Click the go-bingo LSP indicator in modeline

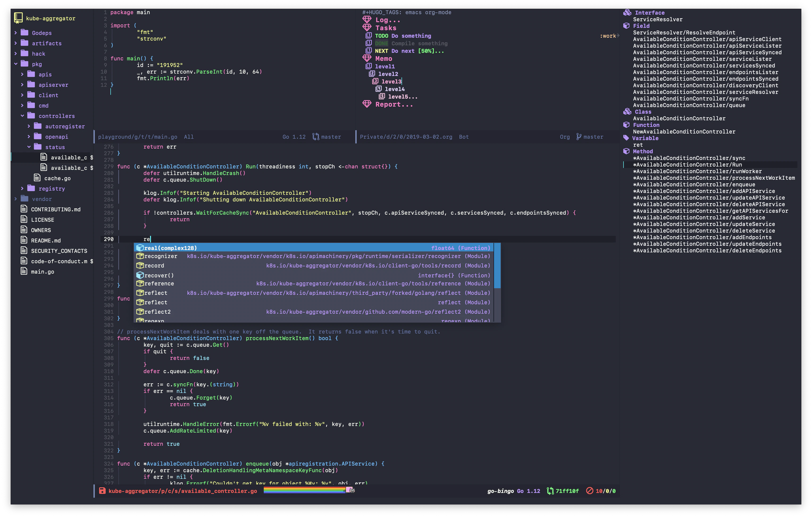click(x=500, y=491)
